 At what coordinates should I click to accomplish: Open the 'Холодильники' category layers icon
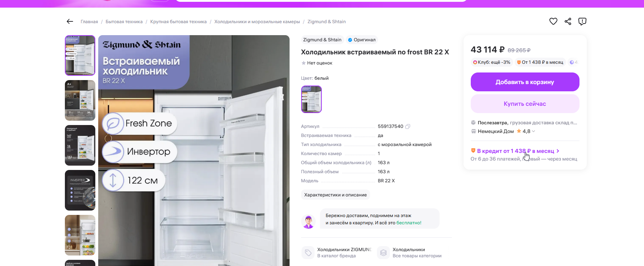[383, 253]
